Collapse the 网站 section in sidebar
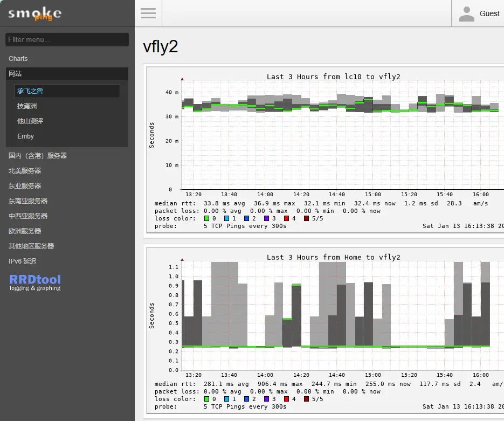 [x=15, y=74]
